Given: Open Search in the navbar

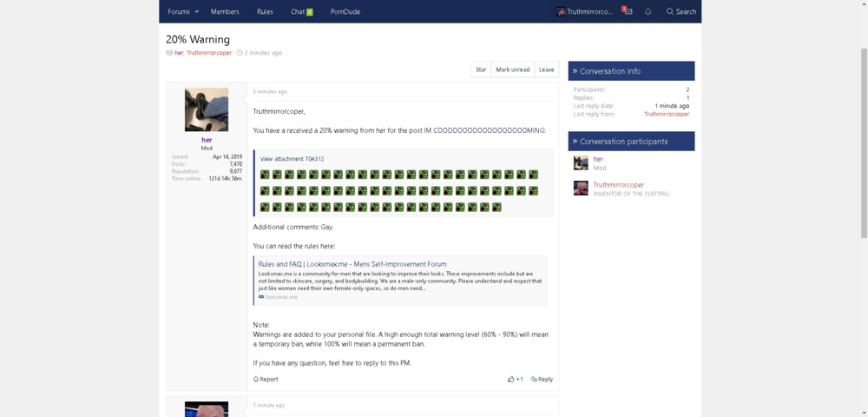Looking at the screenshot, I should tap(681, 11).
